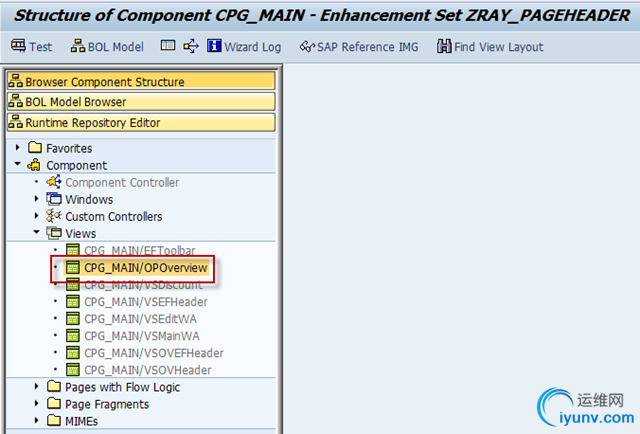The image size is (640, 434).
Task: Collapse the Component node
Action: (x=17, y=164)
